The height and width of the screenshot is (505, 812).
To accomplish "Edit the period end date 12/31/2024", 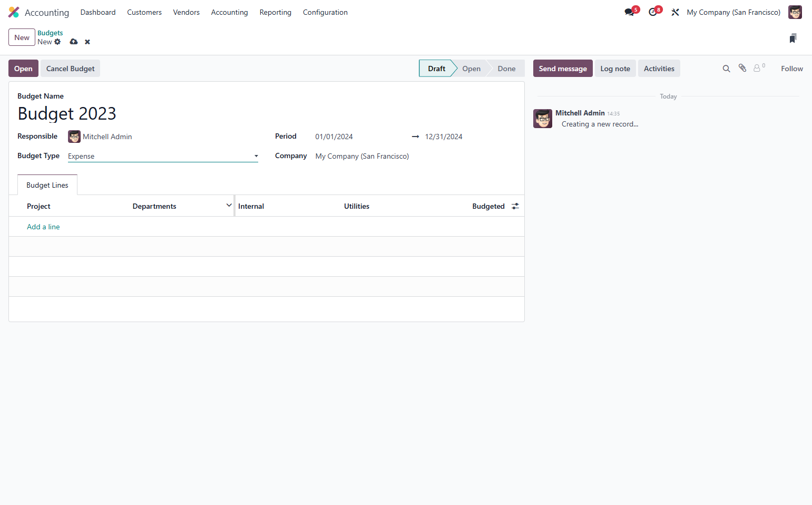I will [x=469, y=137].
